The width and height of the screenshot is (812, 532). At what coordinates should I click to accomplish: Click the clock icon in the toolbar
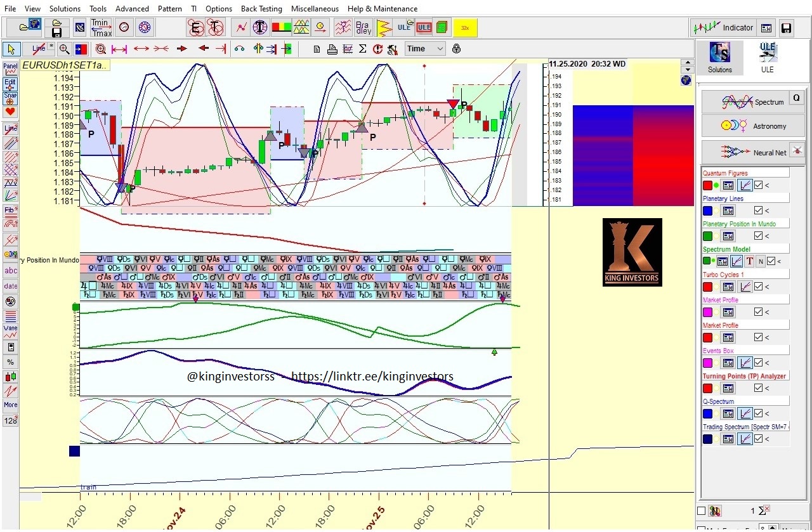click(x=123, y=27)
